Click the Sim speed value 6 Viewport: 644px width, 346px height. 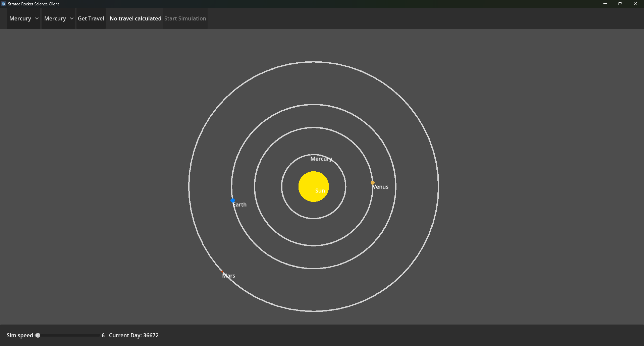(x=103, y=335)
